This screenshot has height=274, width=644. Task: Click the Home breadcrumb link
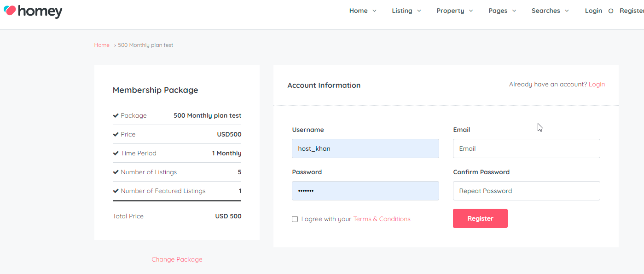pos(102,45)
